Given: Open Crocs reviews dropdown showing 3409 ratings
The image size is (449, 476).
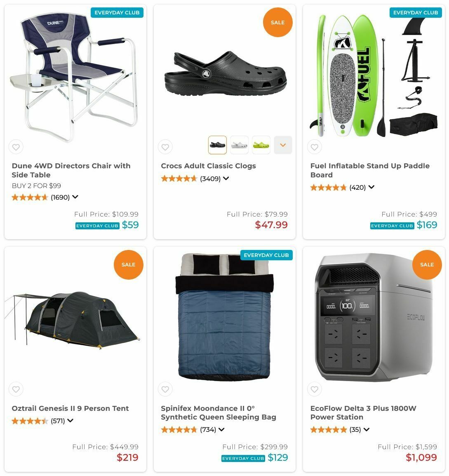Looking at the screenshot, I should [x=226, y=179].
